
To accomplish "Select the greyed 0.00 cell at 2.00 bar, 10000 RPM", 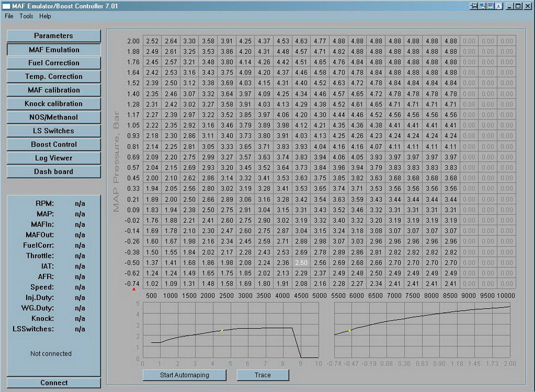I will 506,41.
